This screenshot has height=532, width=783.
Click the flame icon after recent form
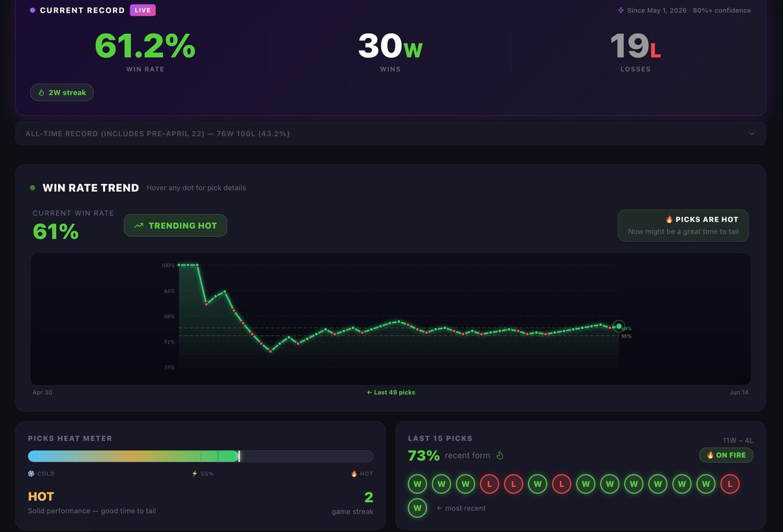[500, 455]
